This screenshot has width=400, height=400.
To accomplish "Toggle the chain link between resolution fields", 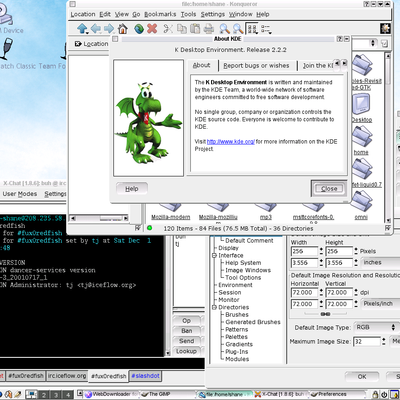I will pos(325,314).
